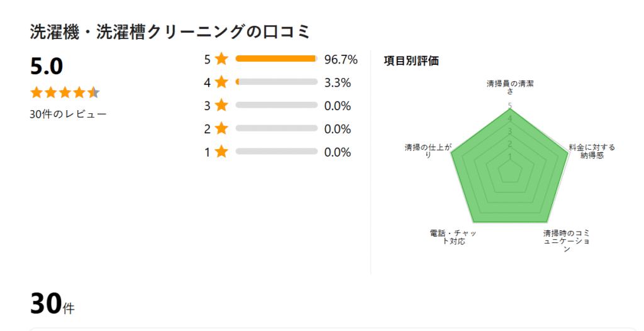The width and height of the screenshot is (644, 331).
Task: Click the 5-star row star icon
Action: (221, 59)
